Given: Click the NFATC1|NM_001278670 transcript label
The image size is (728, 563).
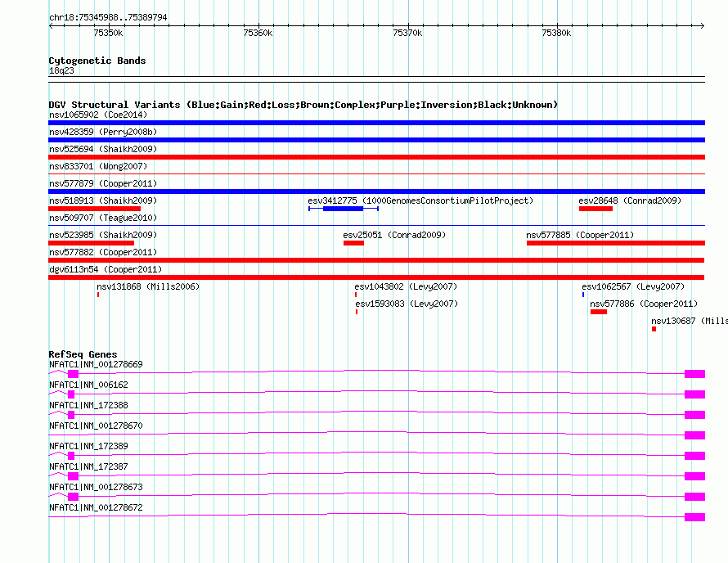Looking at the screenshot, I should point(96,426).
